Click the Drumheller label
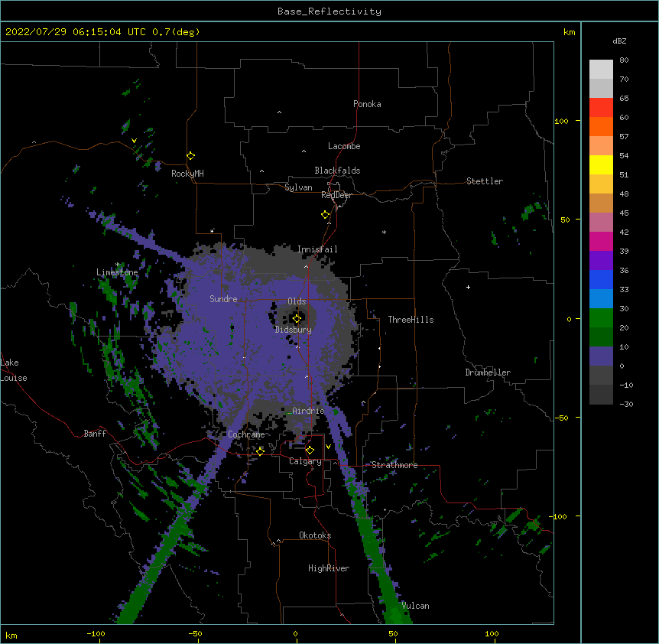Screen dimensions: 659x644 click(488, 372)
